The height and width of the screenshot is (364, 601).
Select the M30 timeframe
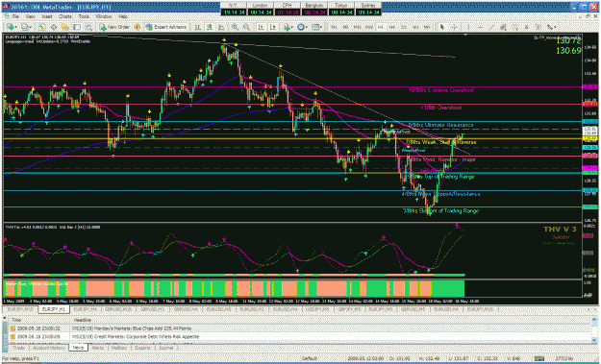[x=369, y=27]
